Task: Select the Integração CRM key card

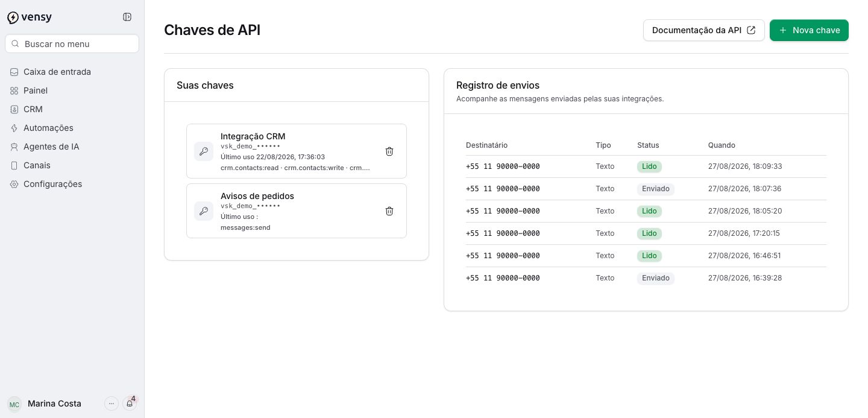Action: pyautogui.click(x=297, y=151)
